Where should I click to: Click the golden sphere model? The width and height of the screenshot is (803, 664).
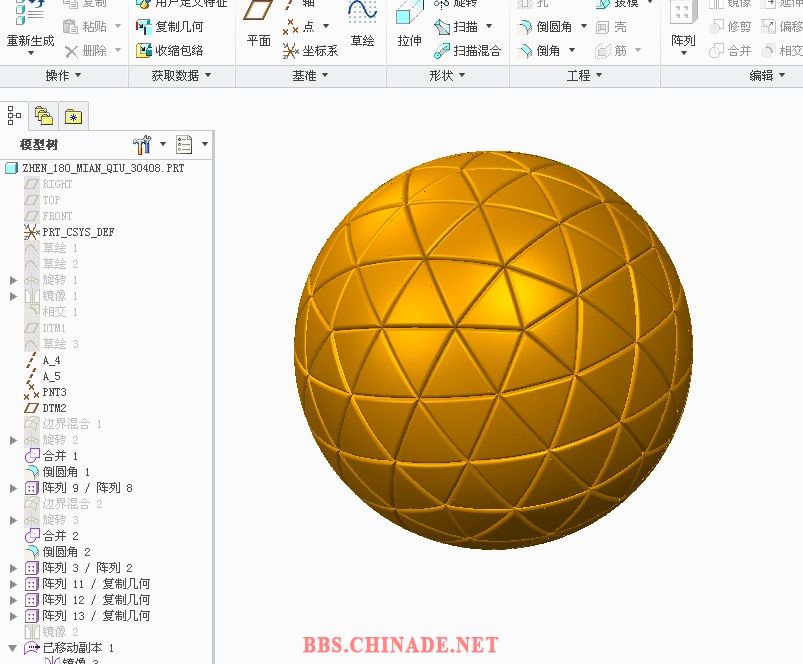pyautogui.click(x=493, y=350)
